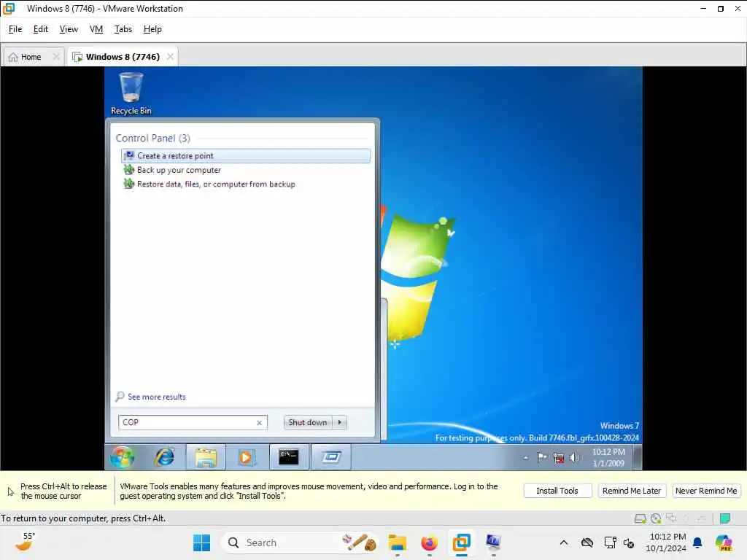Switch to the Home tab

(x=31, y=57)
